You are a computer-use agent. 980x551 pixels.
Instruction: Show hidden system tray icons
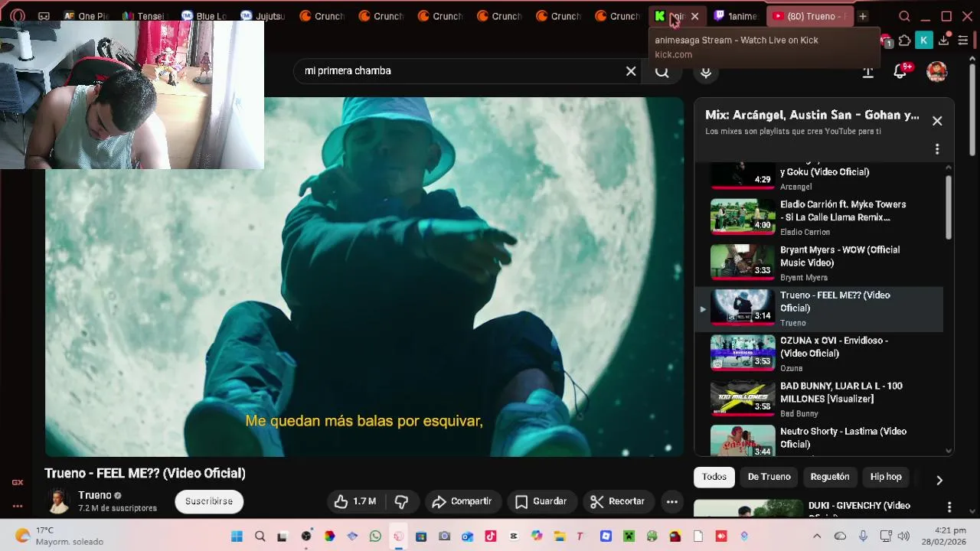pyautogui.click(x=817, y=536)
